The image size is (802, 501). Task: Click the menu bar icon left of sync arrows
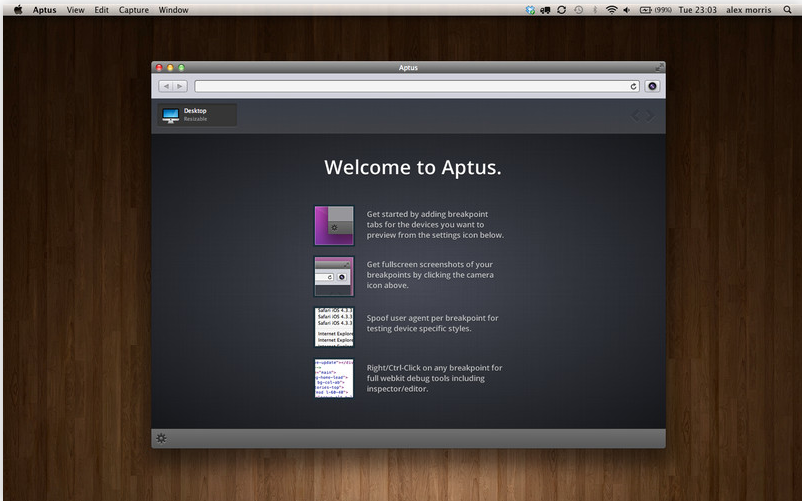pos(545,10)
